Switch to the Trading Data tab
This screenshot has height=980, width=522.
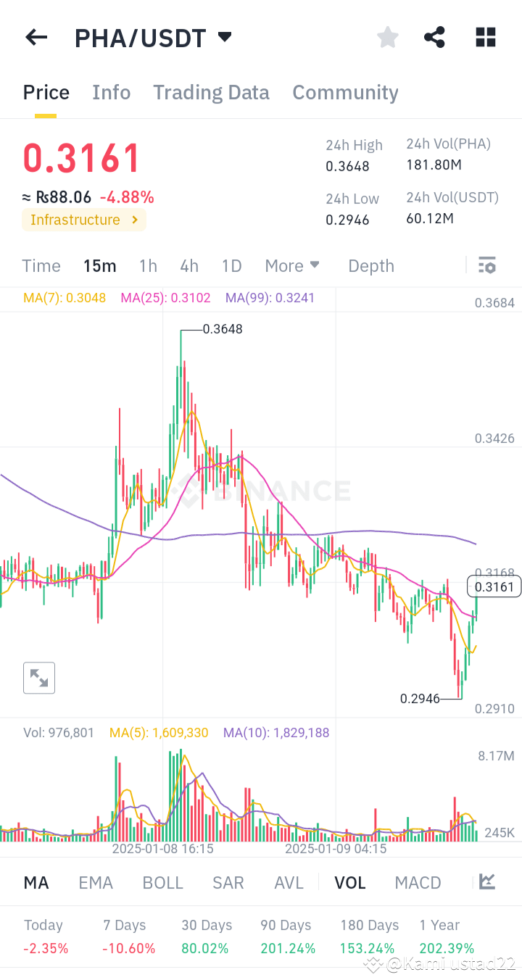tap(211, 92)
